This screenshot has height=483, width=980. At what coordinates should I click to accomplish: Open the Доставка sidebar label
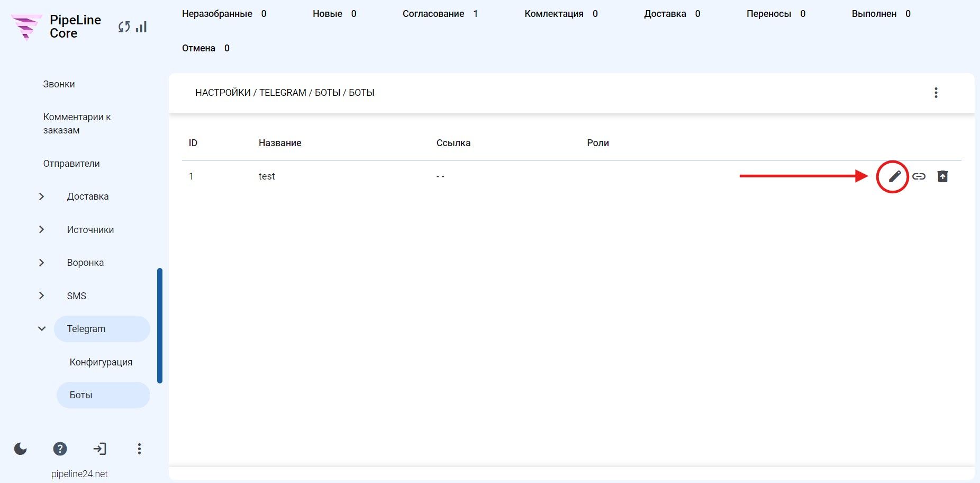88,196
